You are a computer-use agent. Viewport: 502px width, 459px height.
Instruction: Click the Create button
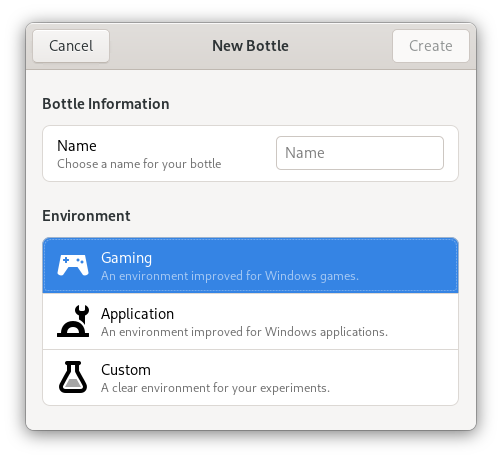[431, 46]
